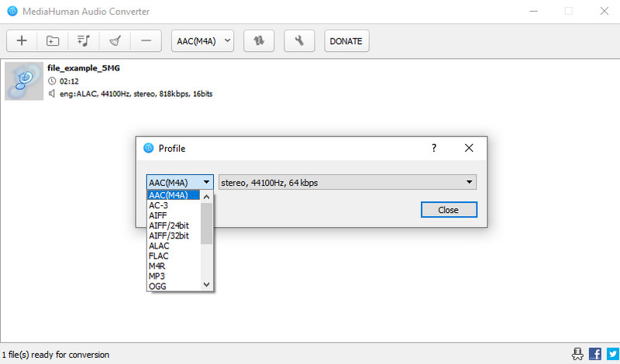
Task: Click the '1 file(s) ready for conversion' status
Action: (x=56, y=355)
